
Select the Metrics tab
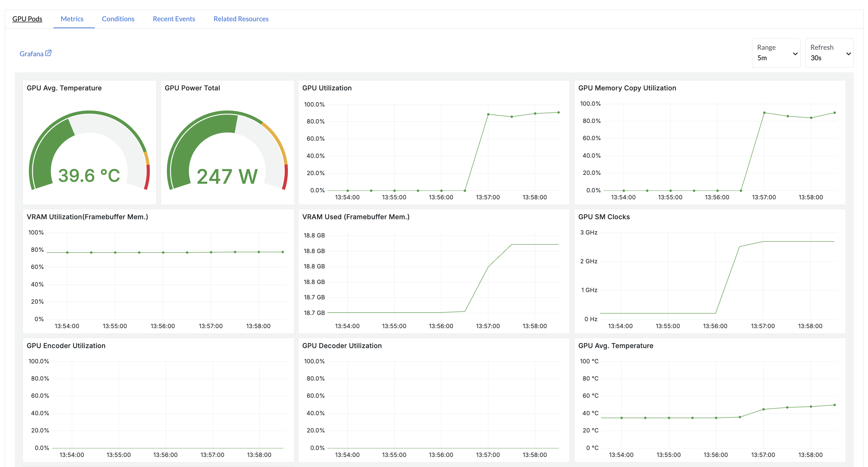coord(72,19)
